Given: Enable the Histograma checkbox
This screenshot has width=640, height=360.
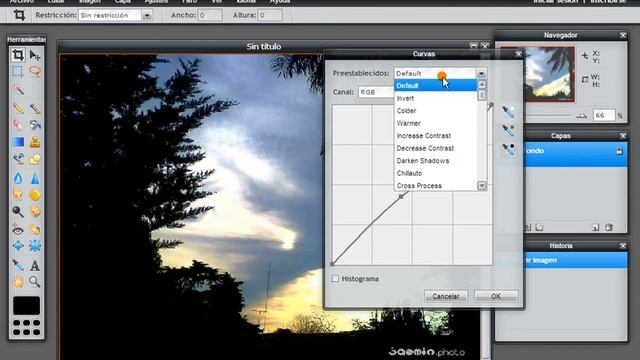Looking at the screenshot, I should (336, 279).
